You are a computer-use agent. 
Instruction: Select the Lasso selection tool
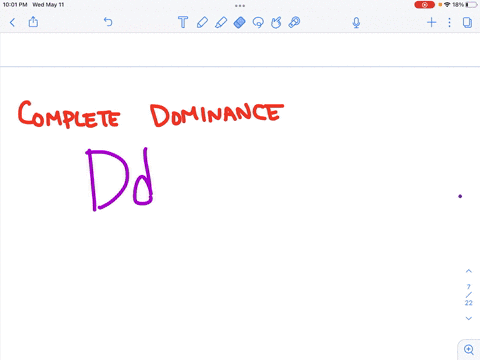click(x=258, y=22)
